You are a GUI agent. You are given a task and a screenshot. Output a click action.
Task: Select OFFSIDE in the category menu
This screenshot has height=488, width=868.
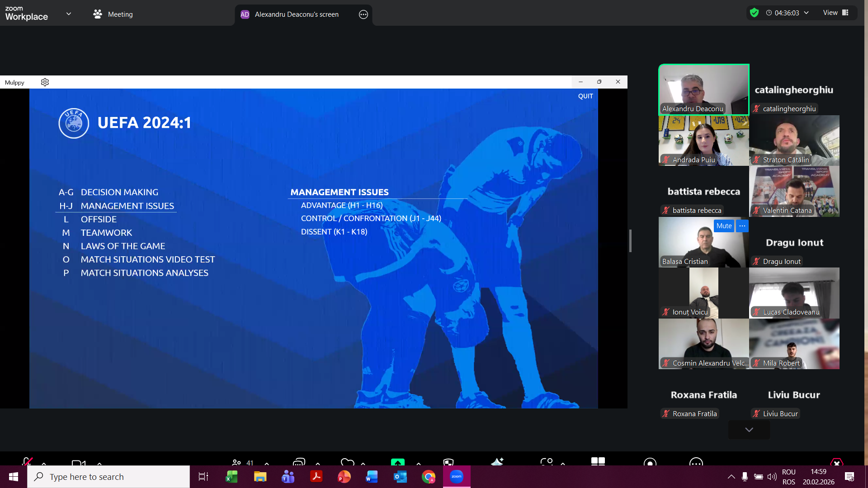click(x=99, y=219)
